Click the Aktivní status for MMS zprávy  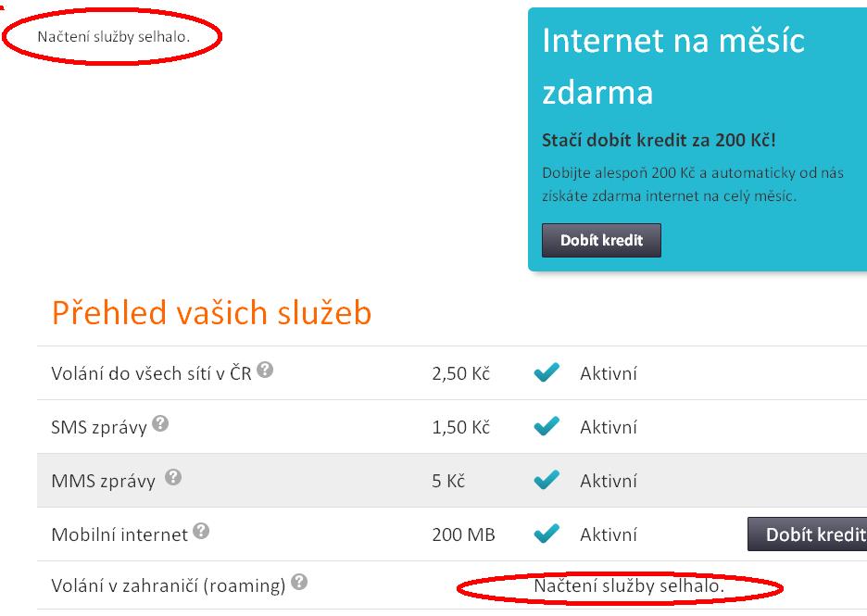pyautogui.click(x=609, y=481)
